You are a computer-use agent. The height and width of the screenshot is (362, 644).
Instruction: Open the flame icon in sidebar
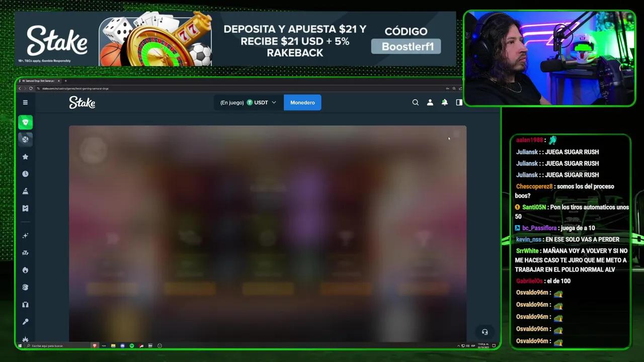(x=25, y=270)
